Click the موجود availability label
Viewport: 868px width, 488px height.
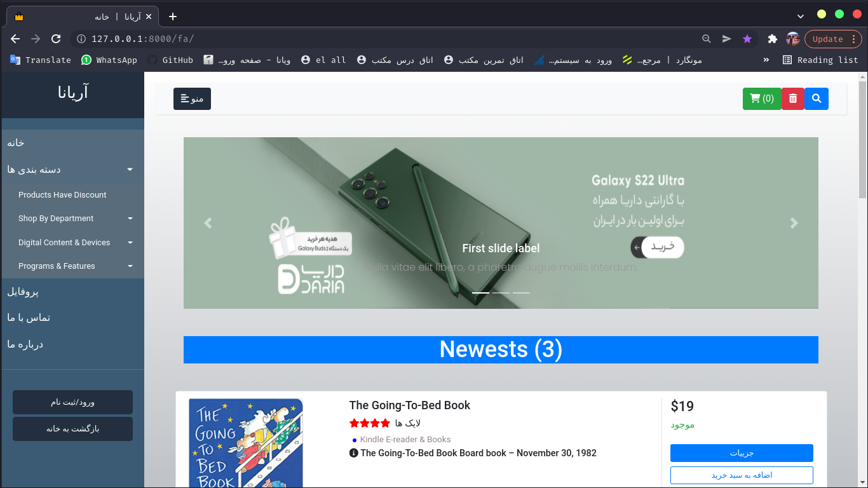tap(682, 425)
